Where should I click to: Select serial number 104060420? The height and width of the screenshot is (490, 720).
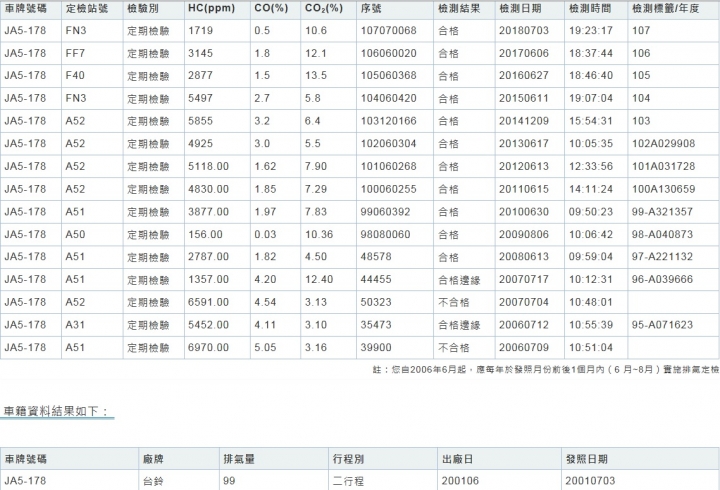point(388,98)
